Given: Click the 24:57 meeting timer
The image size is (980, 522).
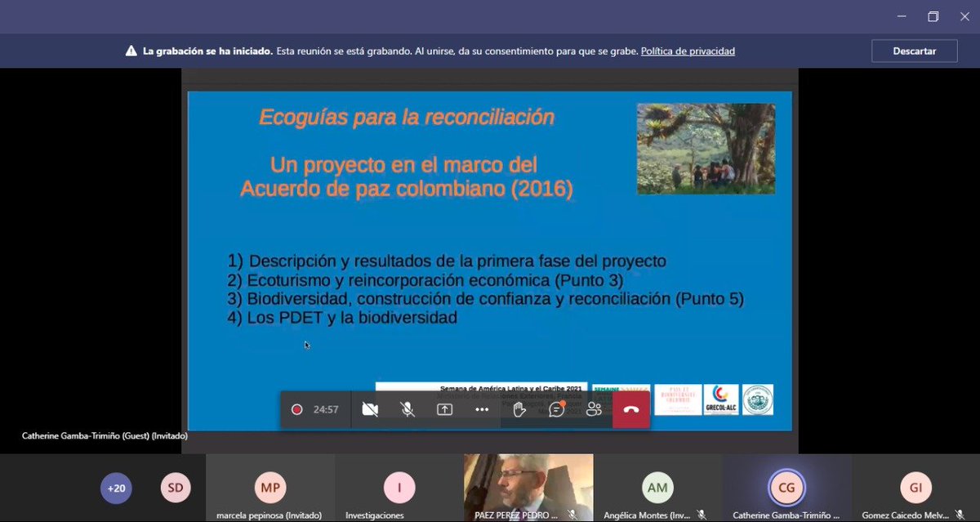Looking at the screenshot, I should [x=326, y=409].
